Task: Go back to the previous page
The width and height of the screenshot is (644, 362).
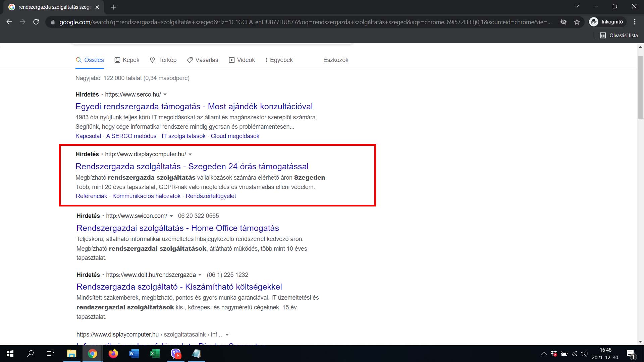Action: 9,22
